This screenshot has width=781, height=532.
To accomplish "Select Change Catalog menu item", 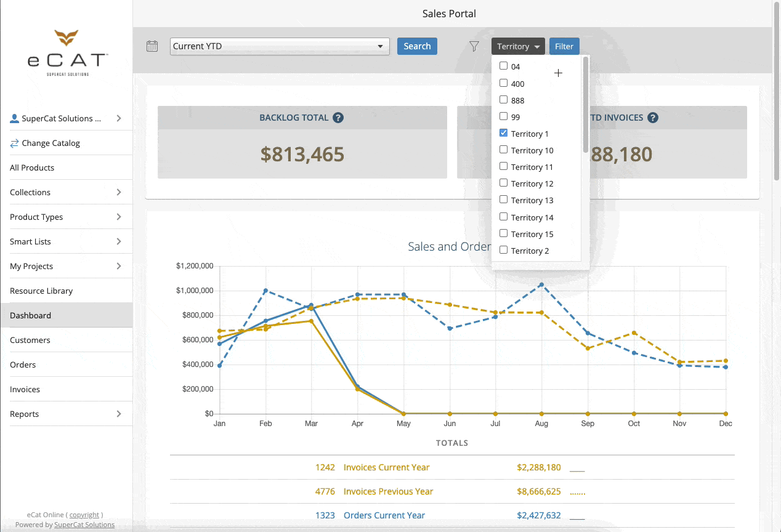I will [x=67, y=143].
